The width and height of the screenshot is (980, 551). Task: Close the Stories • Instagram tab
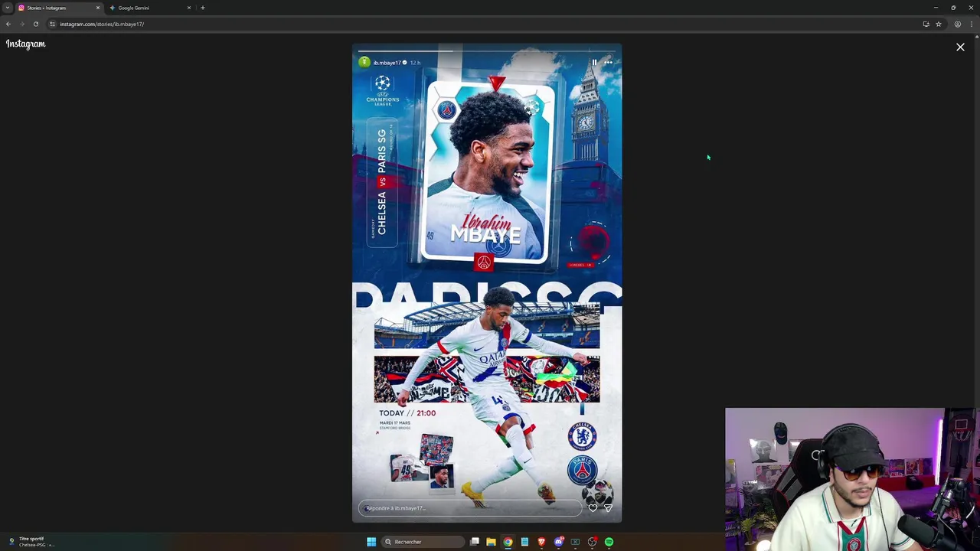(98, 8)
